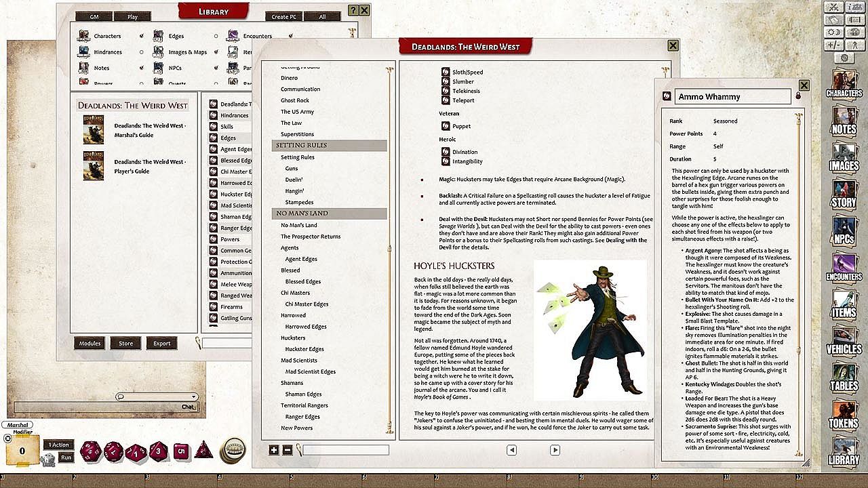Open the Tables sidebar button
868x488 pixels.
tap(844, 377)
